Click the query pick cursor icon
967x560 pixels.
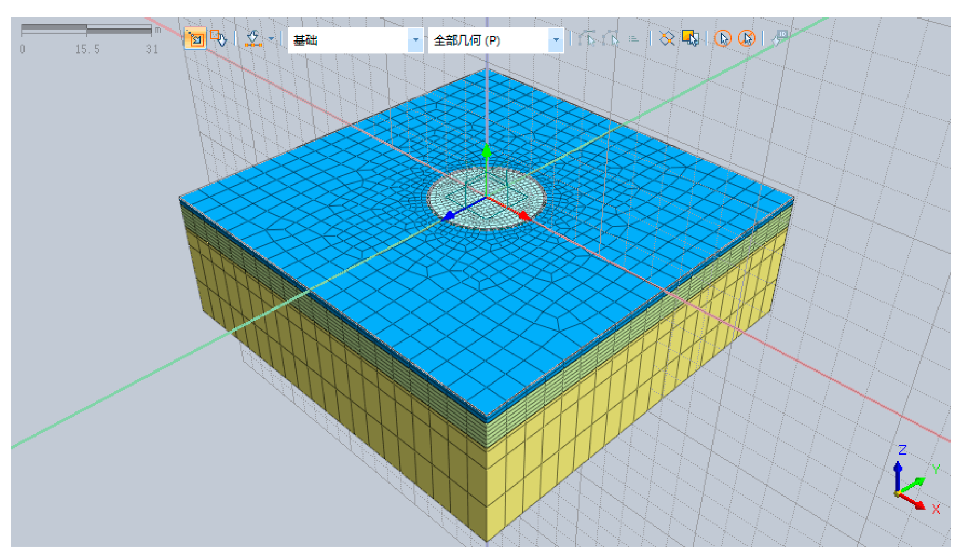pyautogui.click(x=219, y=39)
